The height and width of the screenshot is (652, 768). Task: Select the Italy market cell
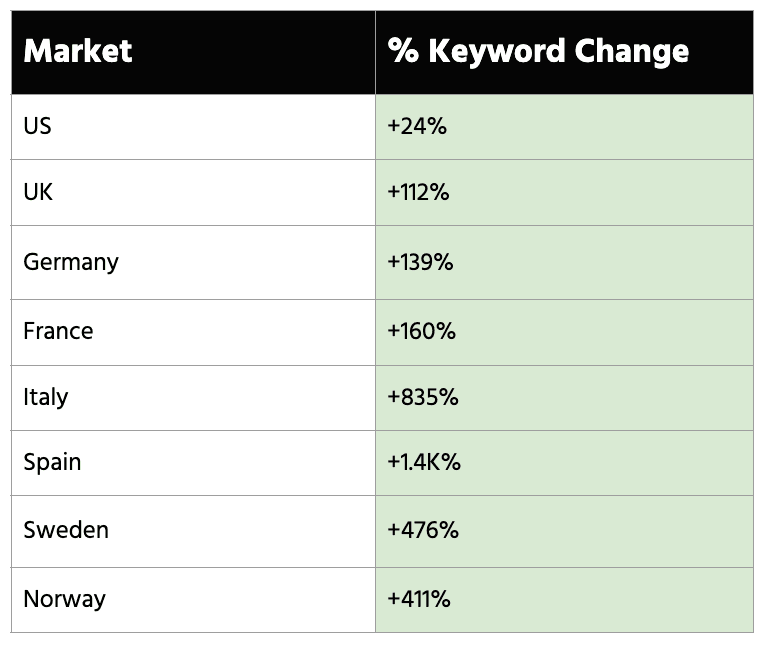tap(193, 398)
